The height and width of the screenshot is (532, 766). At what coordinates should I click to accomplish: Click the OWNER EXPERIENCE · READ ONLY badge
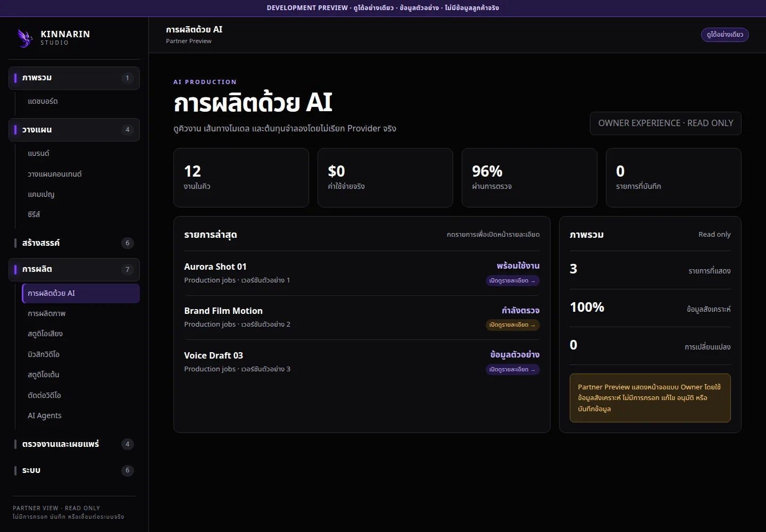tap(665, 123)
